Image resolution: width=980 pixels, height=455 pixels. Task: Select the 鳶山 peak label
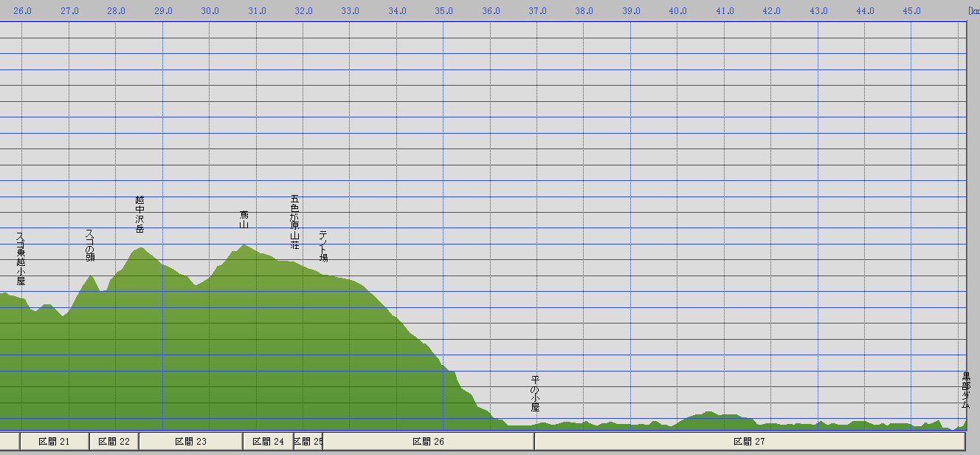(244, 219)
